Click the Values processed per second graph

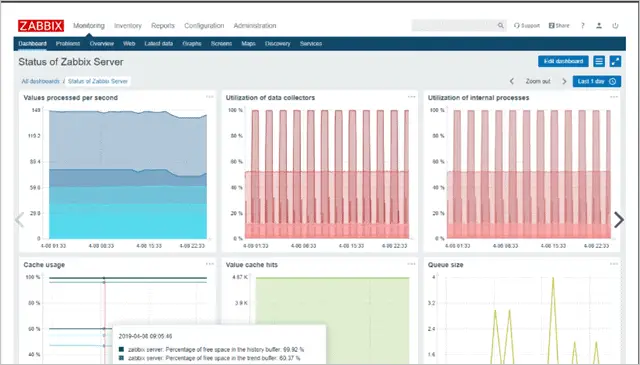pyautogui.click(x=128, y=174)
